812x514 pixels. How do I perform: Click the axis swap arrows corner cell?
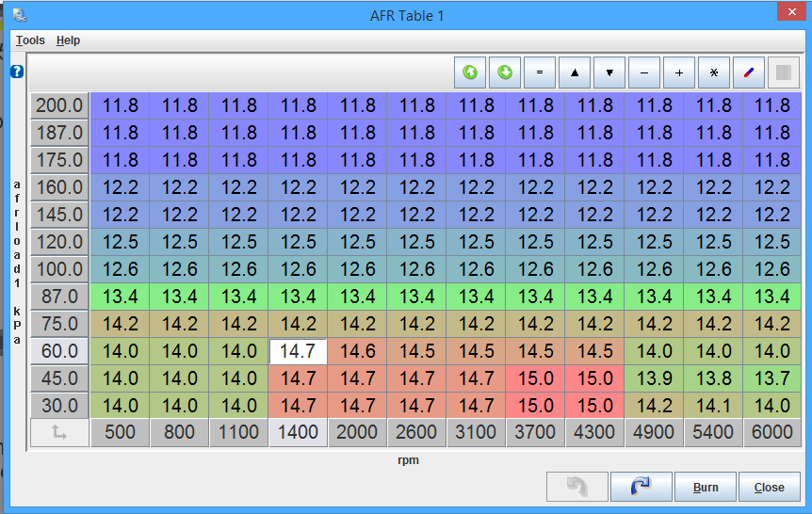coord(59,433)
